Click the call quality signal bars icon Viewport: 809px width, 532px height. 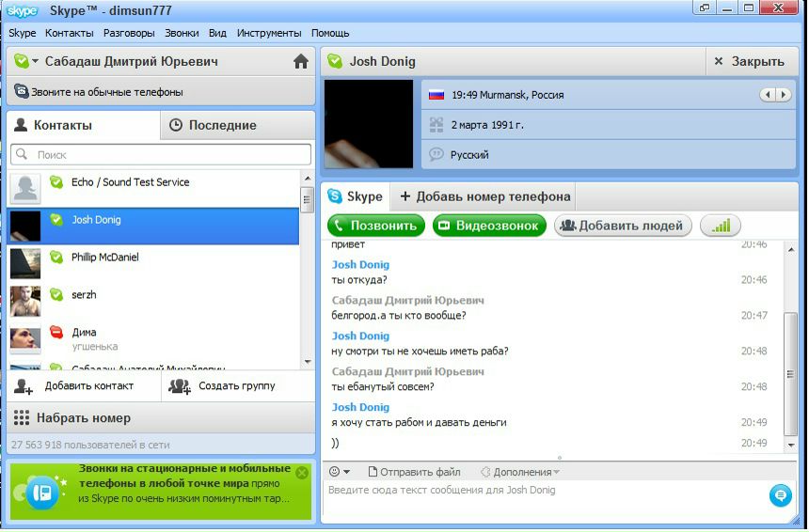[721, 227]
